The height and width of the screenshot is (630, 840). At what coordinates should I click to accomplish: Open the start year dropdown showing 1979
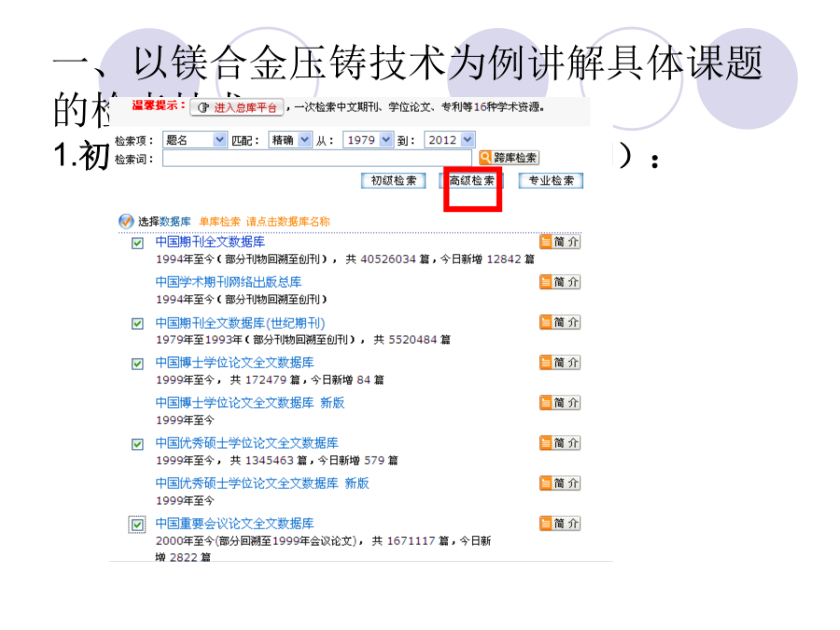(368, 140)
